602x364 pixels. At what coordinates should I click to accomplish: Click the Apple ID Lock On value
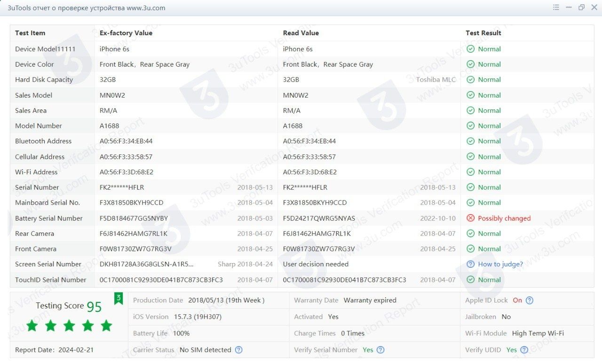(517, 301)
